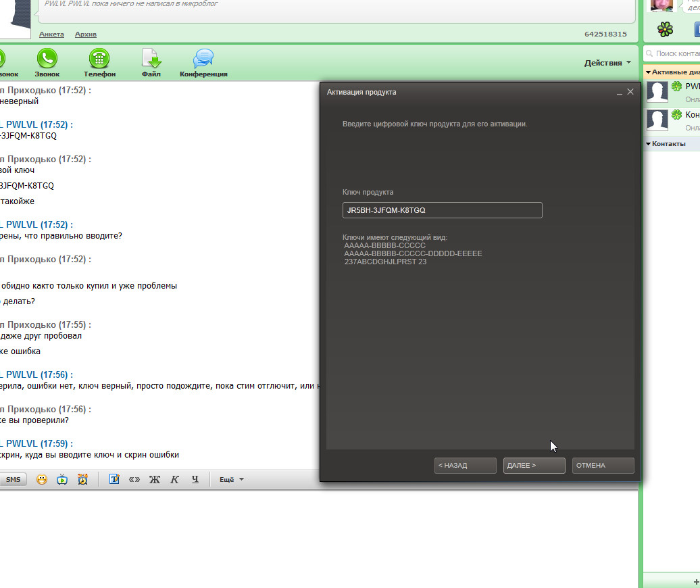Toggle bold Ж formatting
Screen dimensions: 700x588
click(155, 479)
